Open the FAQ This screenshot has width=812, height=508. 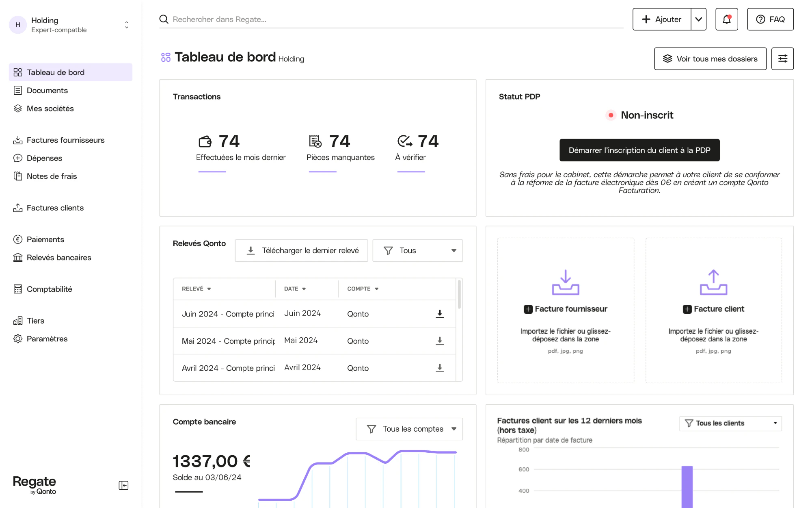coord(770,19)
